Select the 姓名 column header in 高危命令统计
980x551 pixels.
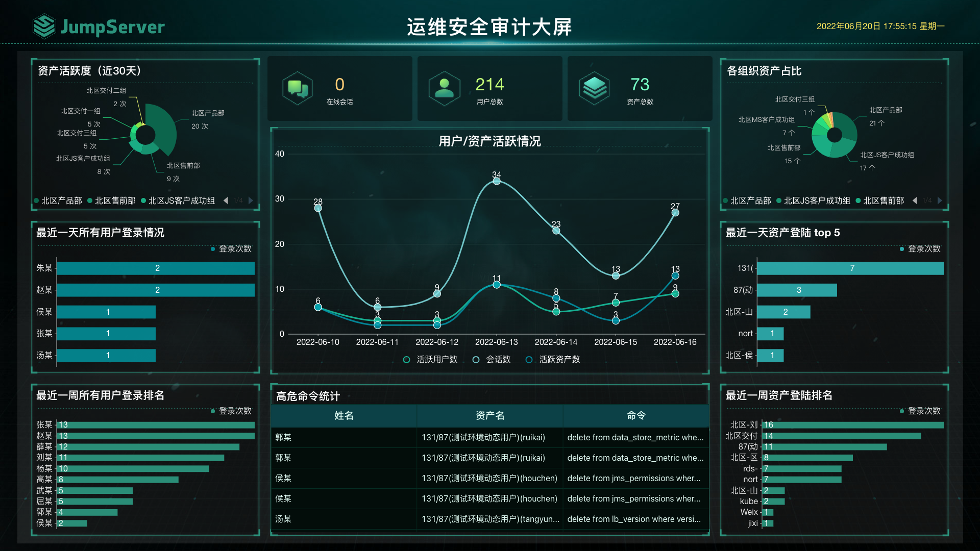point(344,416)
